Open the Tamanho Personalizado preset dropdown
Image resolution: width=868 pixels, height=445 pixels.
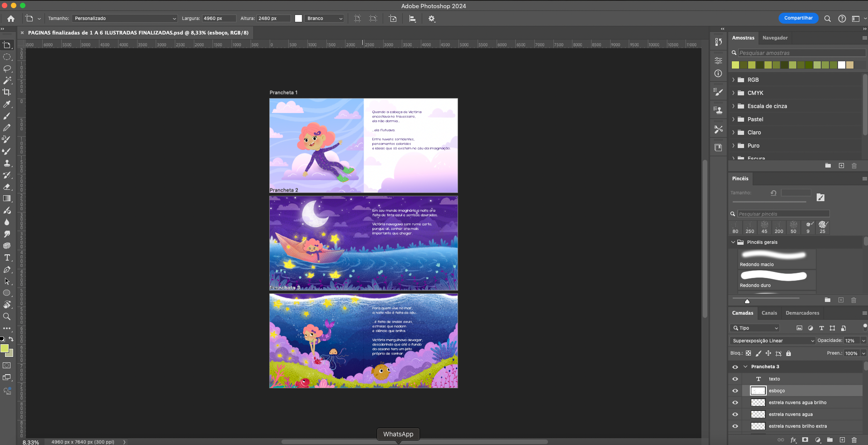tap(124, 19)
